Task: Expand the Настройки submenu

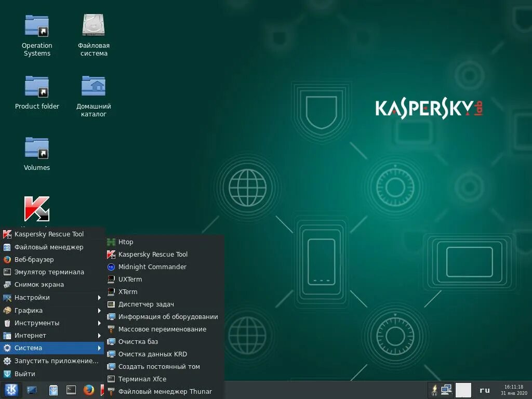Action: coord(52,298)
